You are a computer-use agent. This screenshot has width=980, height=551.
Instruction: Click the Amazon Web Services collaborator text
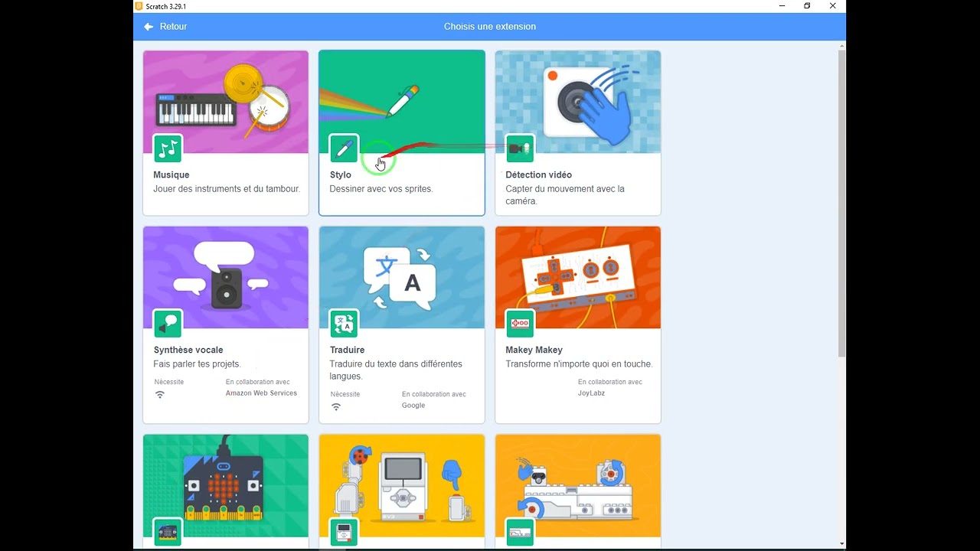click(x=261, y=393)
